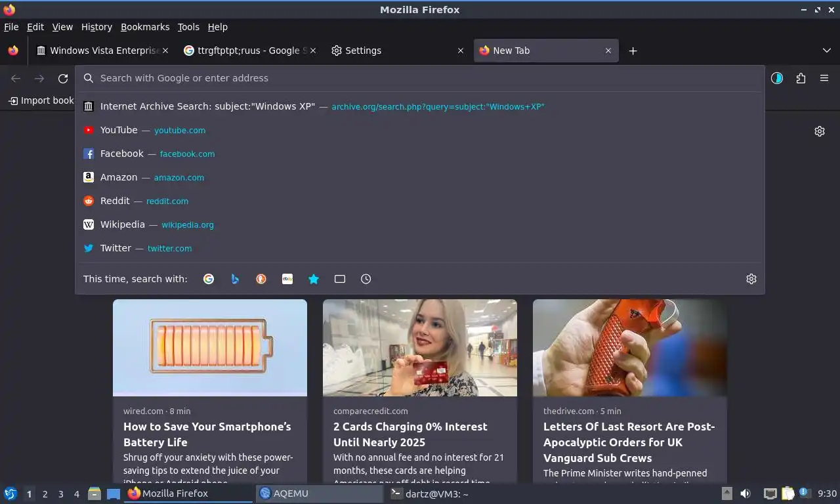The width and height of the screenshot is (840, 504).
Task: Close the Settings tab
Action: coord(461,51)
